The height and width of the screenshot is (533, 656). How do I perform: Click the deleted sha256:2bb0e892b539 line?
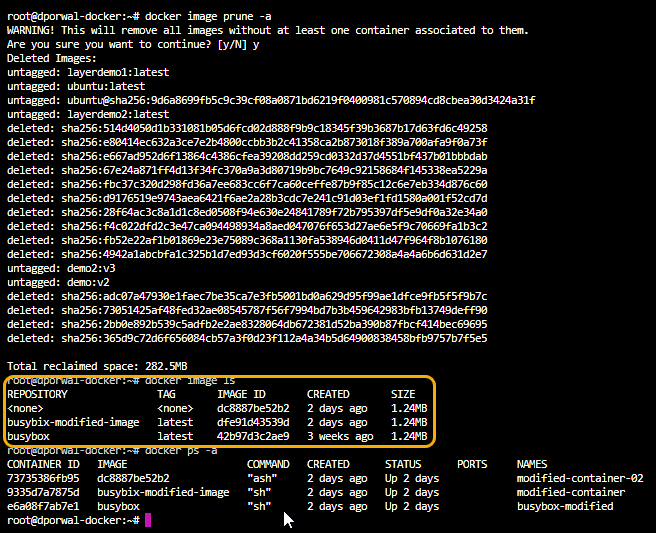click(247, 324)
